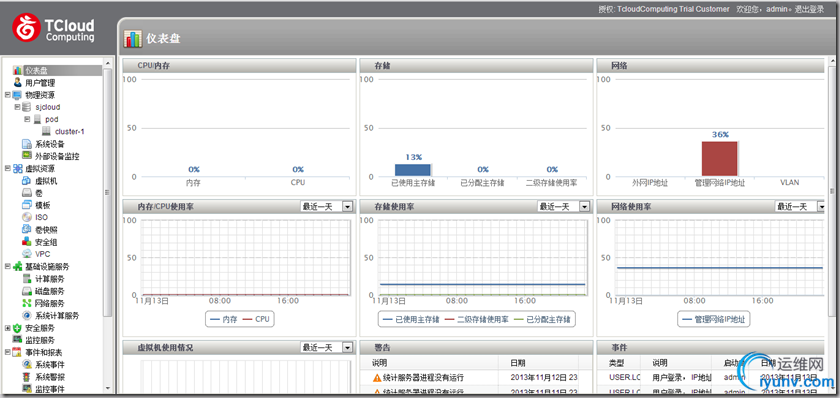
Task: Click the 模板 template icon
Action: [x=27, y=205]
